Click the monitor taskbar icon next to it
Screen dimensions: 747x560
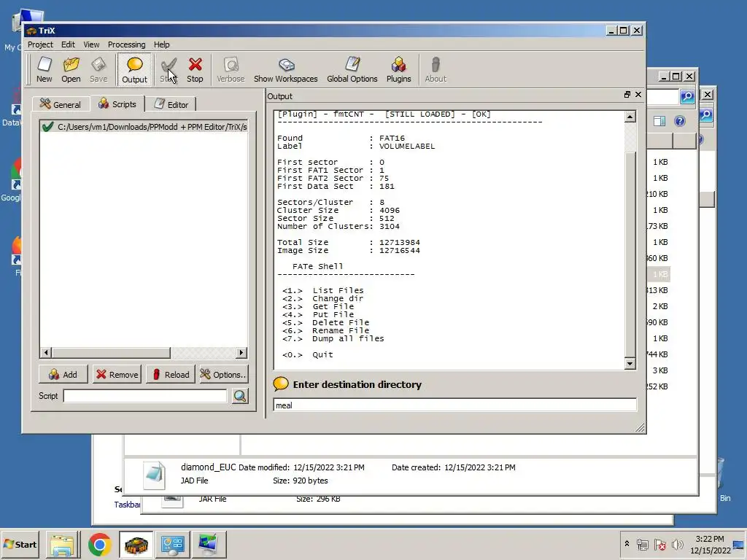tap(208, 544)
